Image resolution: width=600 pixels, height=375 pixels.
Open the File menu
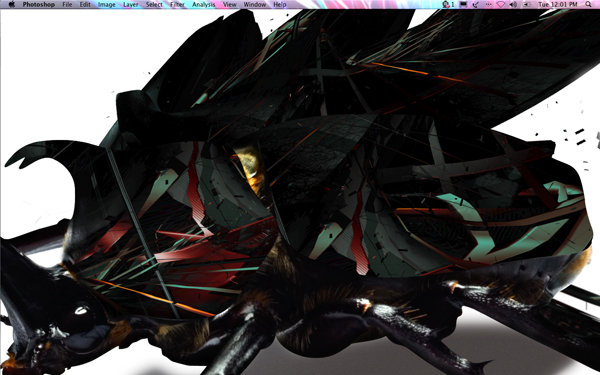point(67,5)
